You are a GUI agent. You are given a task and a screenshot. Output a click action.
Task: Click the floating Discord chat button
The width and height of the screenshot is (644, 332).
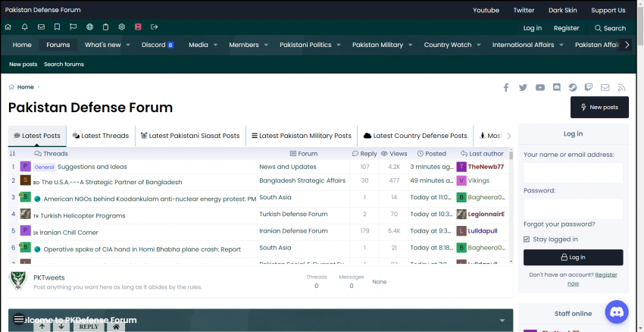pyautogui.click(x=617, y=312)
